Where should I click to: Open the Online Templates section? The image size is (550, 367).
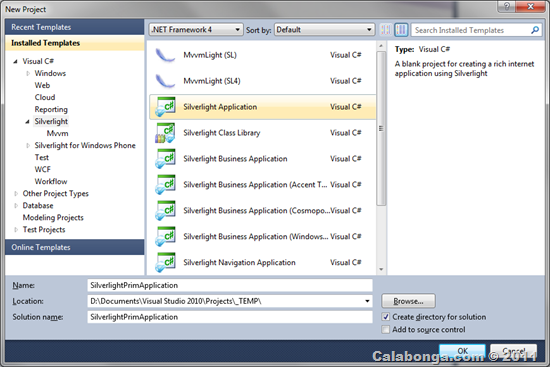click(x=74, y=247)
